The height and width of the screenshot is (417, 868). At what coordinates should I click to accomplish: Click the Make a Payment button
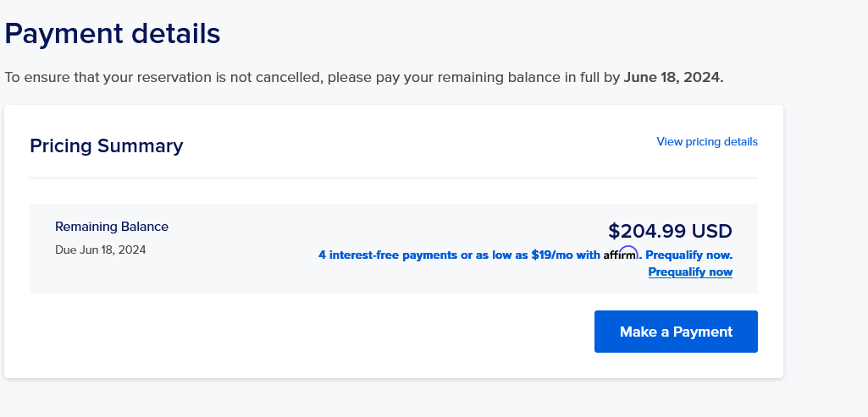tap(676, 332)
